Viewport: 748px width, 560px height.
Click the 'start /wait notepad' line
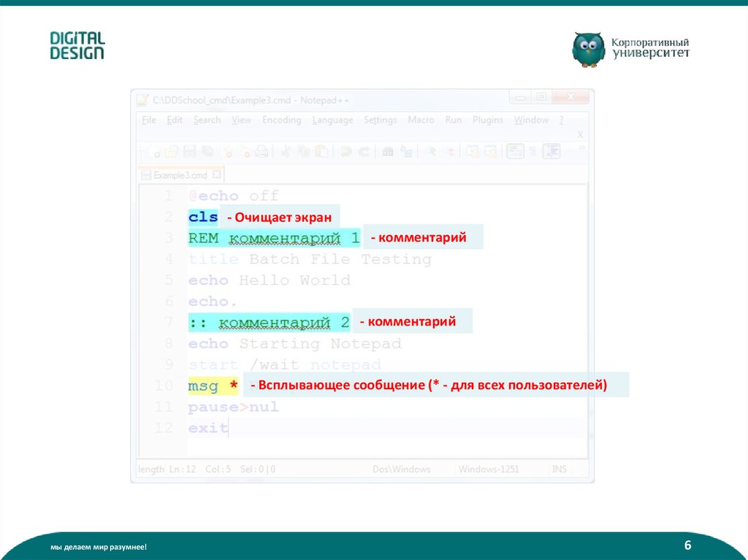coord(284,365)
